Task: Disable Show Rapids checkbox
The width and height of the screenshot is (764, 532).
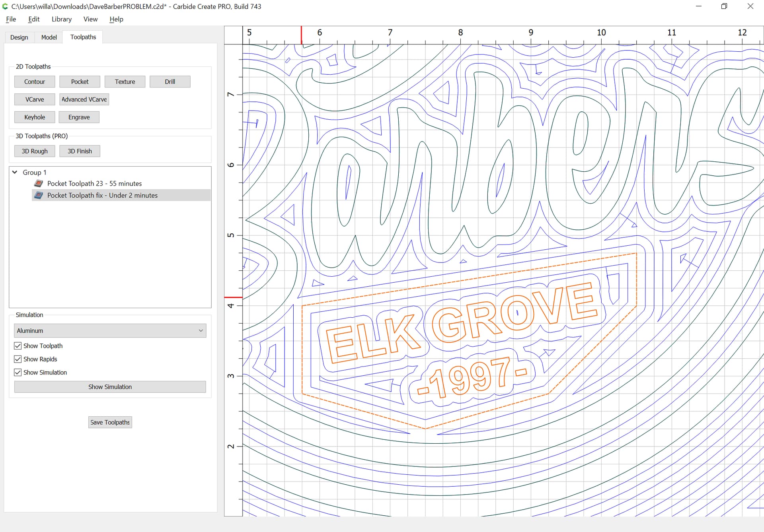Action: pyautogui.click(x=18, y=359)
